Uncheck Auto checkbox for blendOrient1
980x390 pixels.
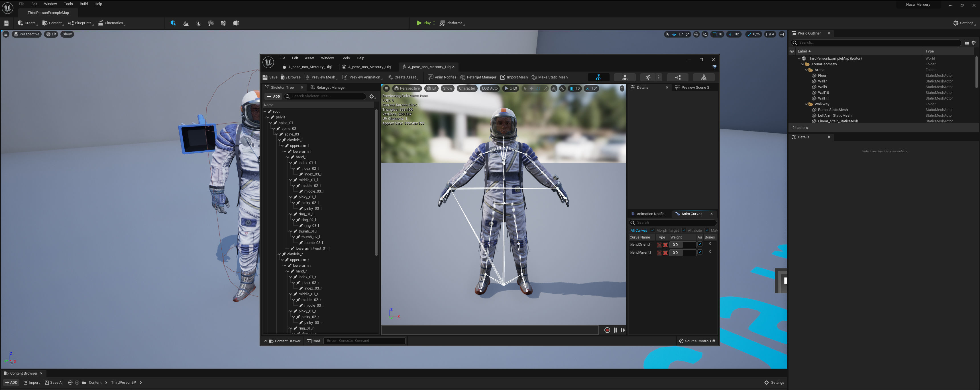tap(700, 244)
